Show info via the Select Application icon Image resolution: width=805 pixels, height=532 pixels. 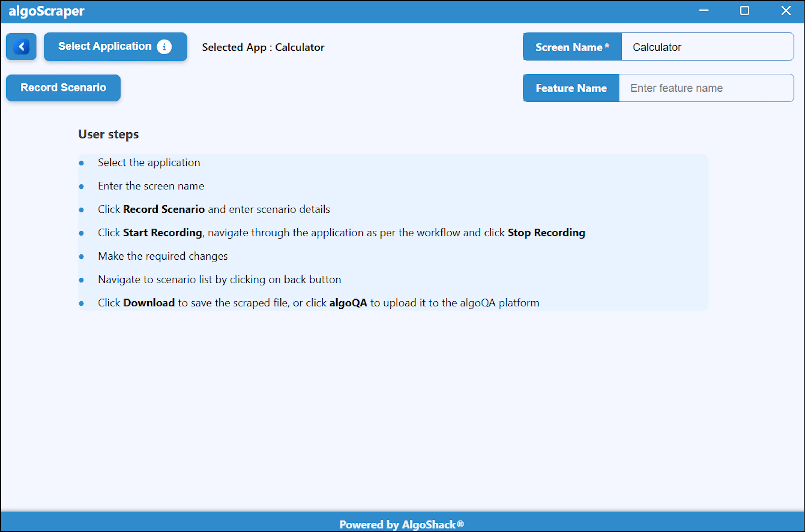[x=164, y=47]
